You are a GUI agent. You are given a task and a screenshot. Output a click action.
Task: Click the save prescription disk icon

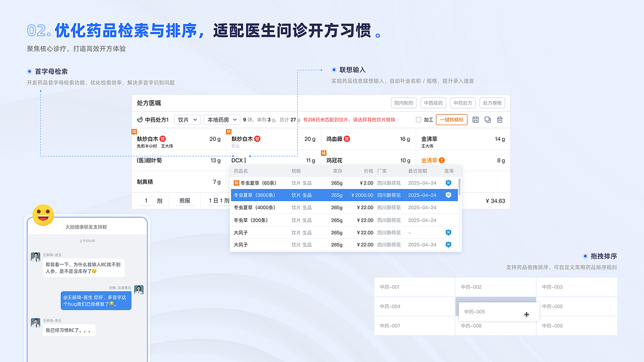[x=475, y=120]
